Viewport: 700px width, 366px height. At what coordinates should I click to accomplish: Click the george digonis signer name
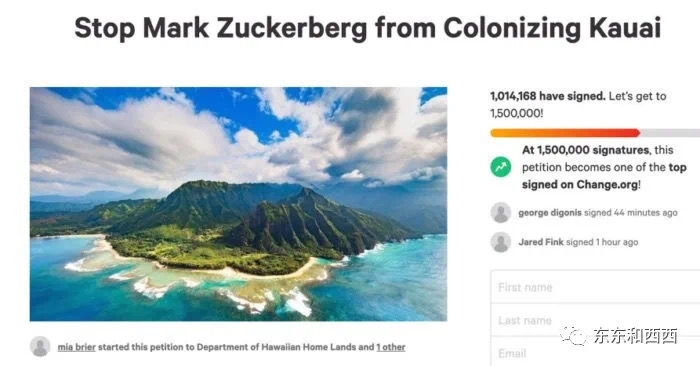point(550,213)
